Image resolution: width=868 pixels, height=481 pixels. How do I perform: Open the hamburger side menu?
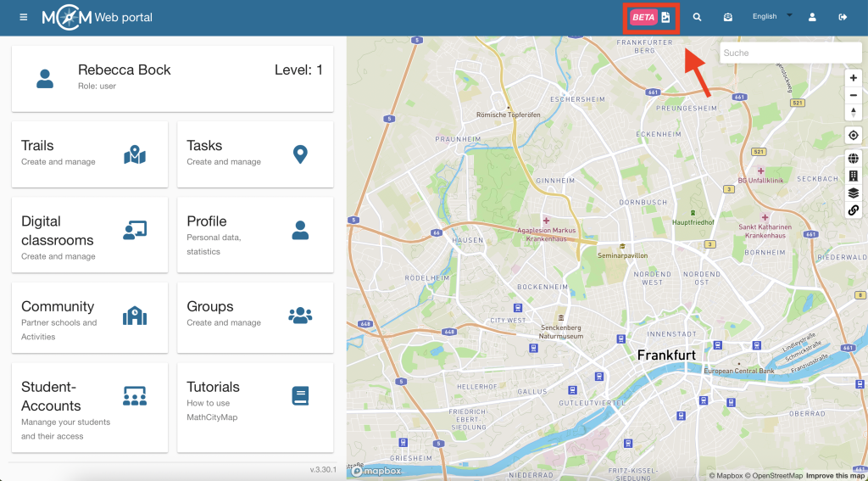[23, 17]
